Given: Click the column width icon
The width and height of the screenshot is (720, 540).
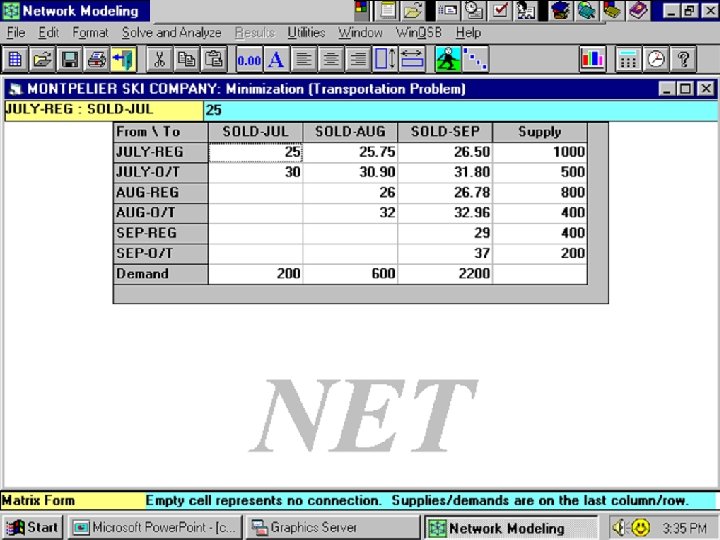Looking at the screenshot, I should coord(412,59).
